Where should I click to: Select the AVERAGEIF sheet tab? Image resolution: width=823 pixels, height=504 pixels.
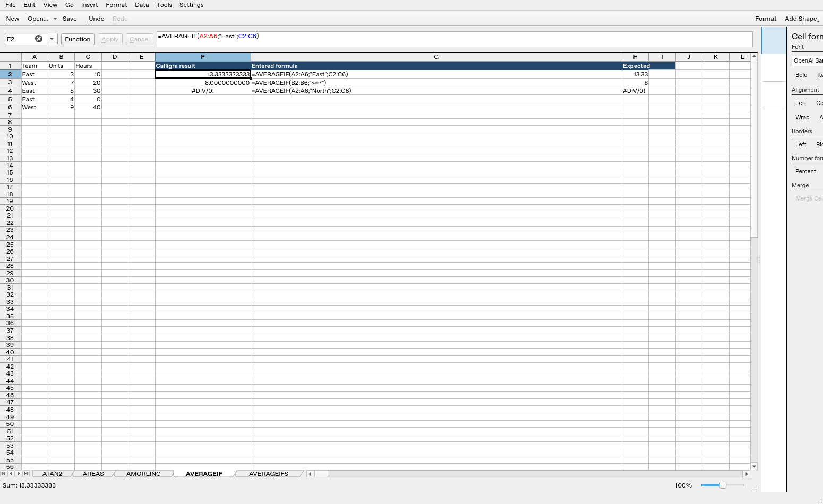point(204,474)
